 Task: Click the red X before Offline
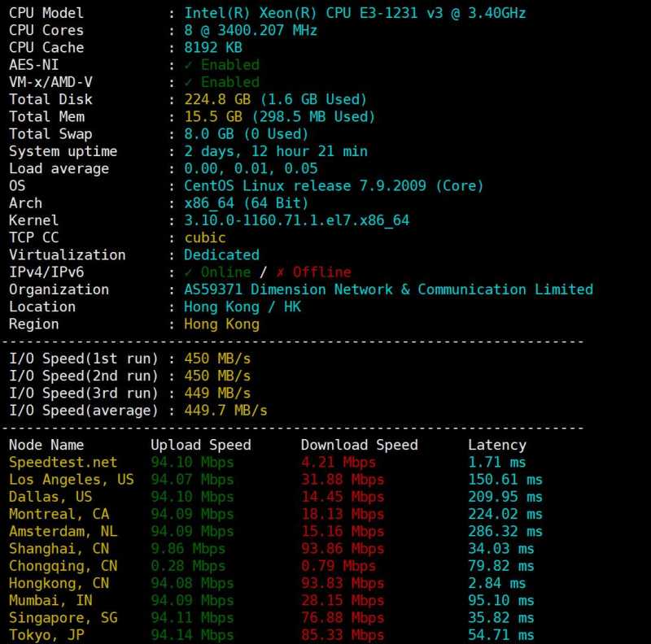coord(281,272)
